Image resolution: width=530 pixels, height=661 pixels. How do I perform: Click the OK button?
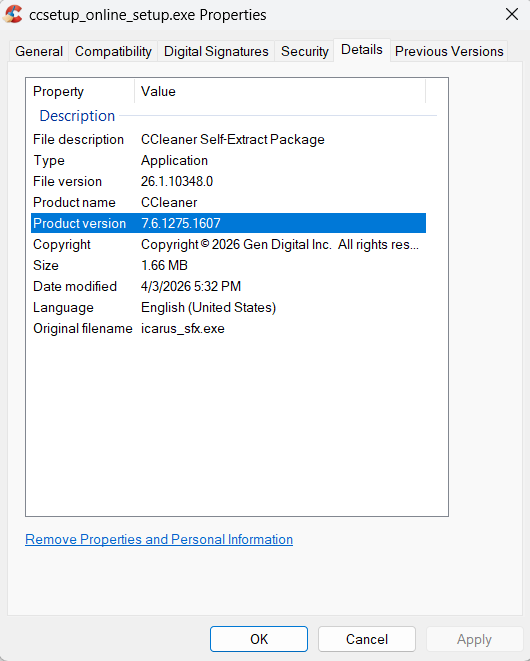(259, 639)
